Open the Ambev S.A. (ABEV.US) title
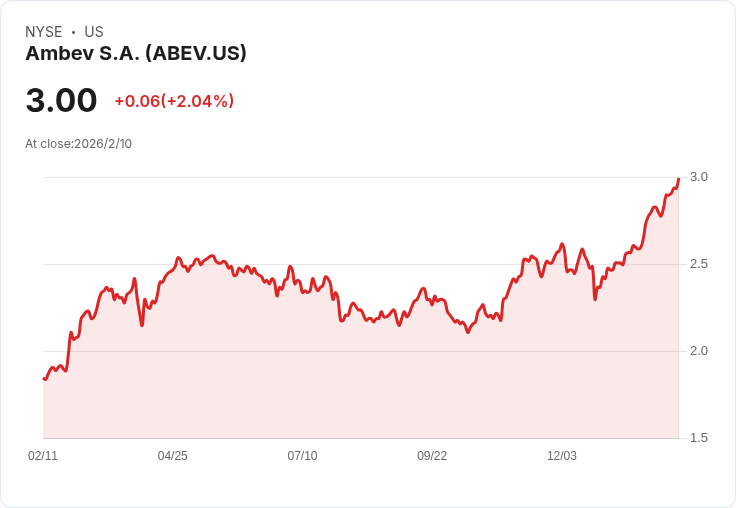The width and height of the screenshot is (736, 508). pos(136,54)
